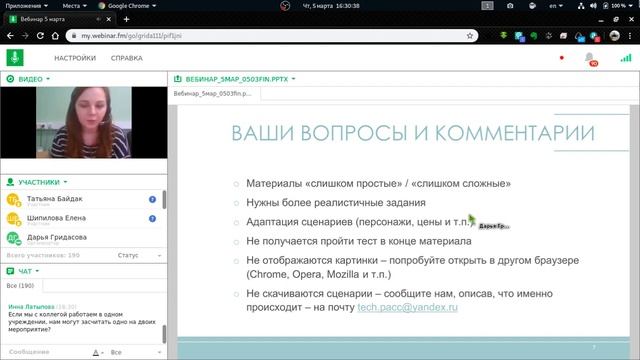Open the СПРАВКА menu

[127, 58]
